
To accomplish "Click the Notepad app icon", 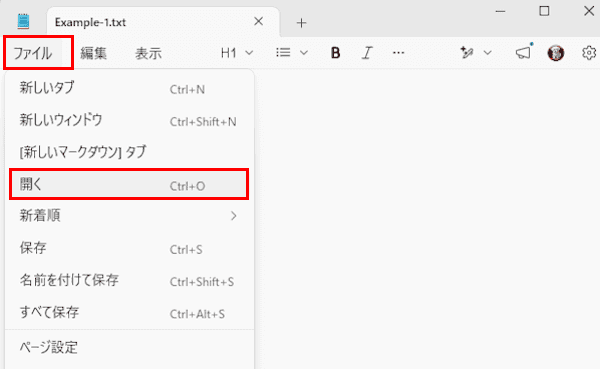I will 23,21.
